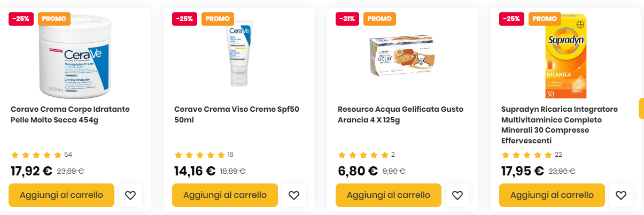Add Cerave Crema Corpo Idratante to cart

[x=61, y=195]
